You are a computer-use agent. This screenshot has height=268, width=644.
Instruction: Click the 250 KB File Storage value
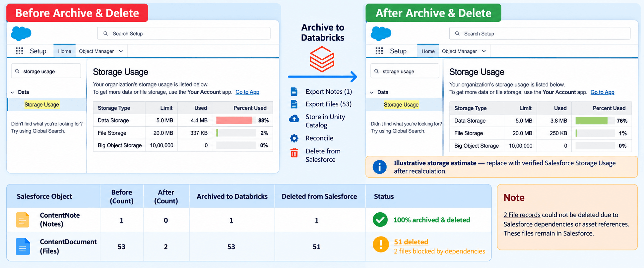[x=558, y=133]
